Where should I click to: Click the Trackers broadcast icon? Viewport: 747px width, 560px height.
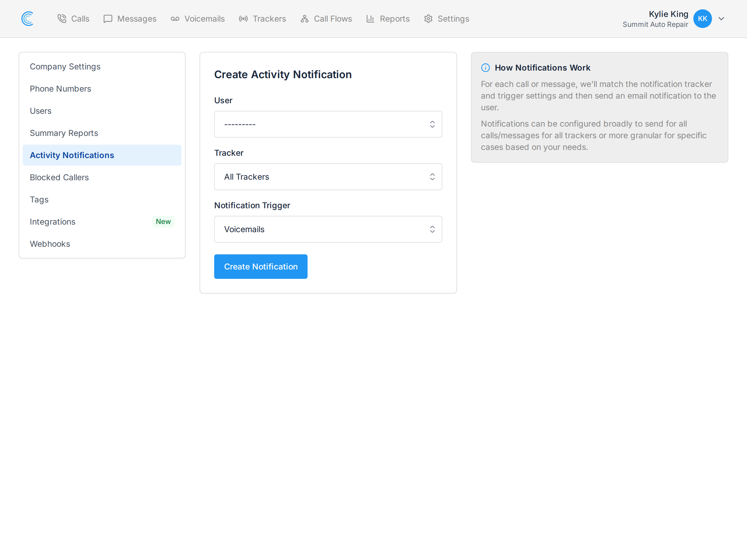pyautogui.click(x=243, y=19)
